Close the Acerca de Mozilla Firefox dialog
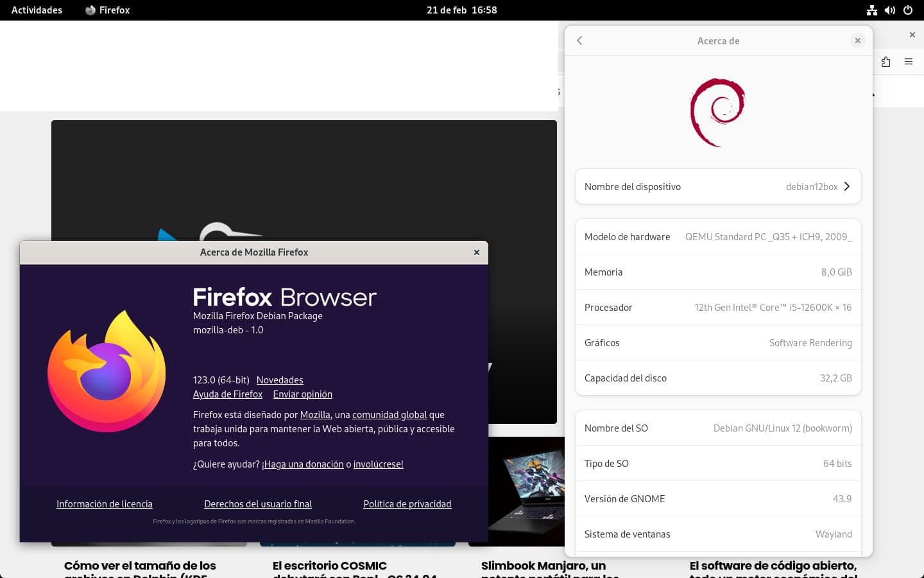Viewport: 924px width, 578px height. click(476, 252)
